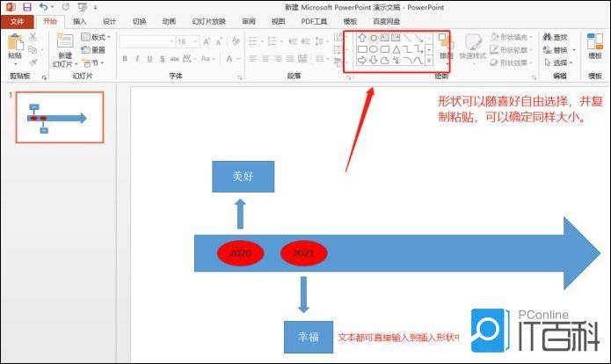Clear all text formatting
611x364 pixels.
pyautogui.click(x=236, y=41)
